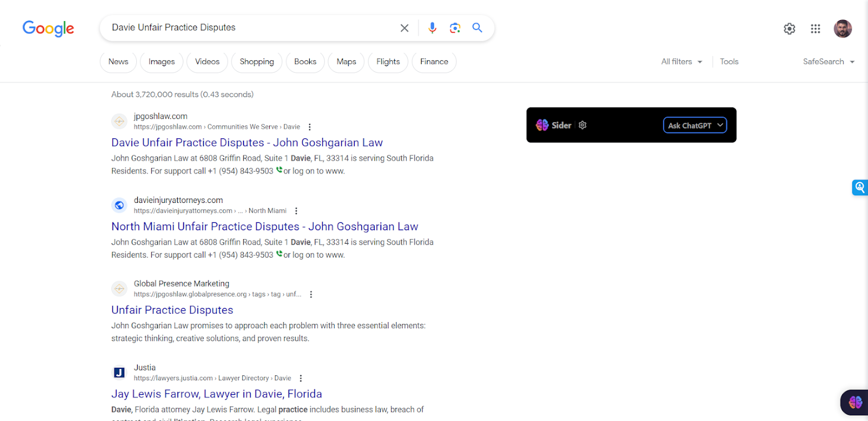Click the snippet about strategic thinking, creative solutions

(x=269, y=332)
